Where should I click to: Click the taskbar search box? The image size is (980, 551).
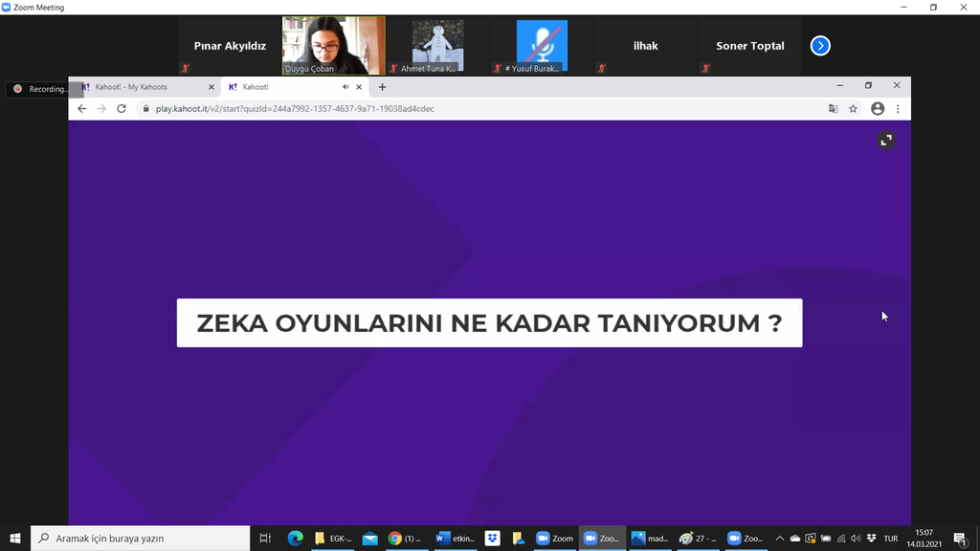tap(140, 538)
